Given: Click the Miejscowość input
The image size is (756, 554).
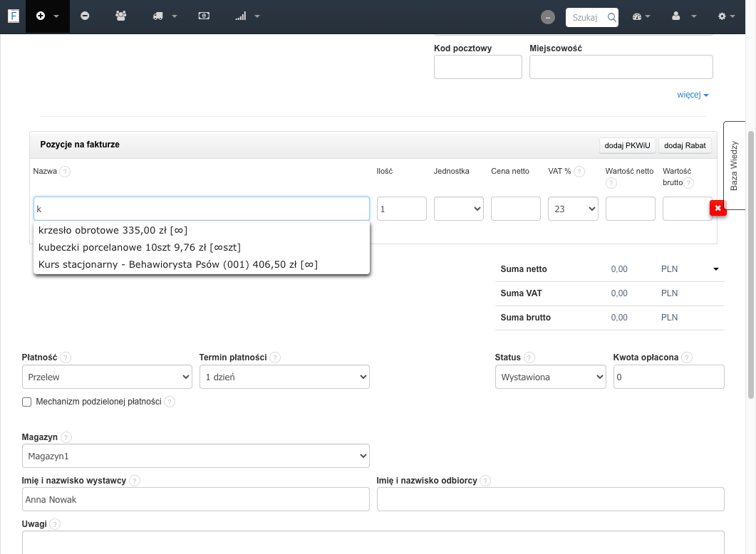Looking at the screenshot, I should pyautogui.click(x=621, y=67).
